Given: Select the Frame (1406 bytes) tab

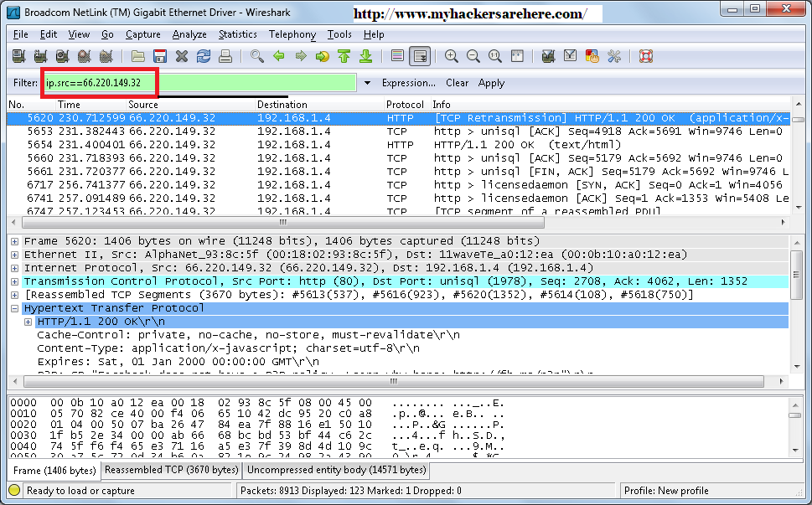Looking at the screenshot, I should 54,471.
